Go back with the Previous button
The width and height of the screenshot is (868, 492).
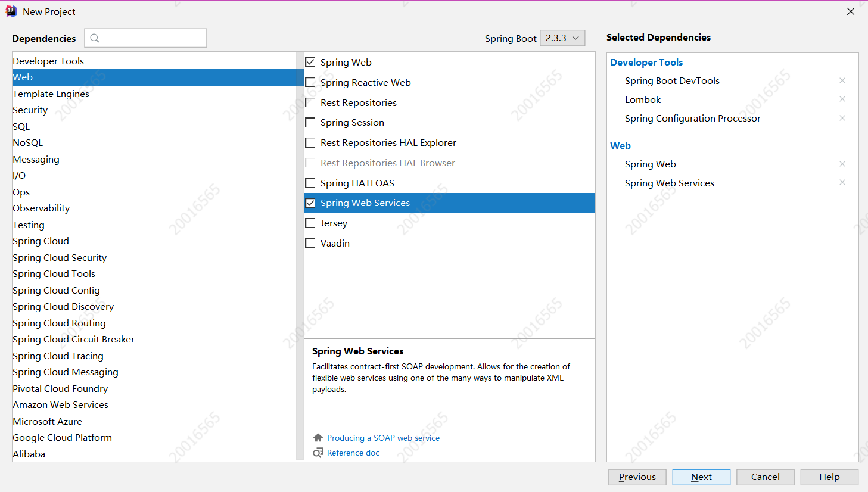pyautogui.click(x=637, y=477)
